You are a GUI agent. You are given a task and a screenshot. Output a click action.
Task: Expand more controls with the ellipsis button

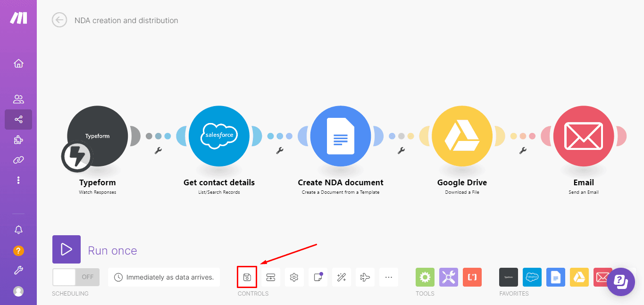[388, 277]
